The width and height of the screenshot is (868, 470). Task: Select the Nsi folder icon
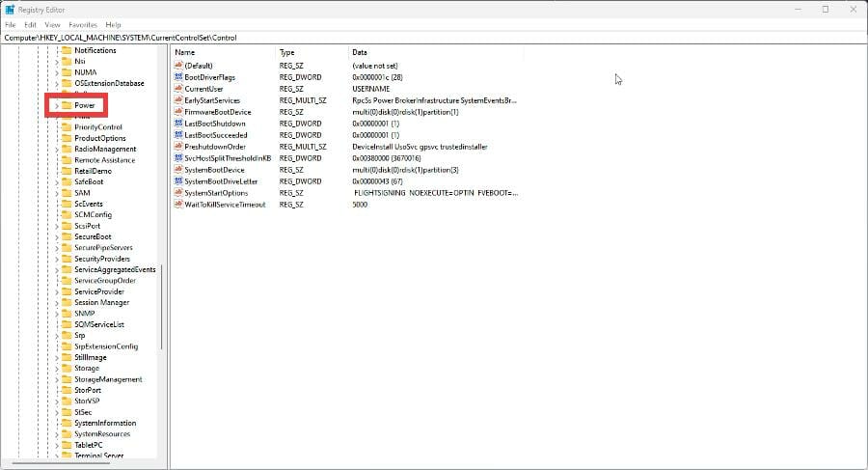click(x=67, y=62)
